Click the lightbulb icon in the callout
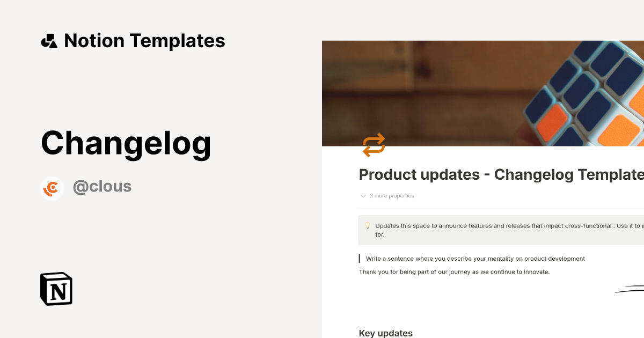The height and width of the screenshot is (338, 644). (368, 225)
